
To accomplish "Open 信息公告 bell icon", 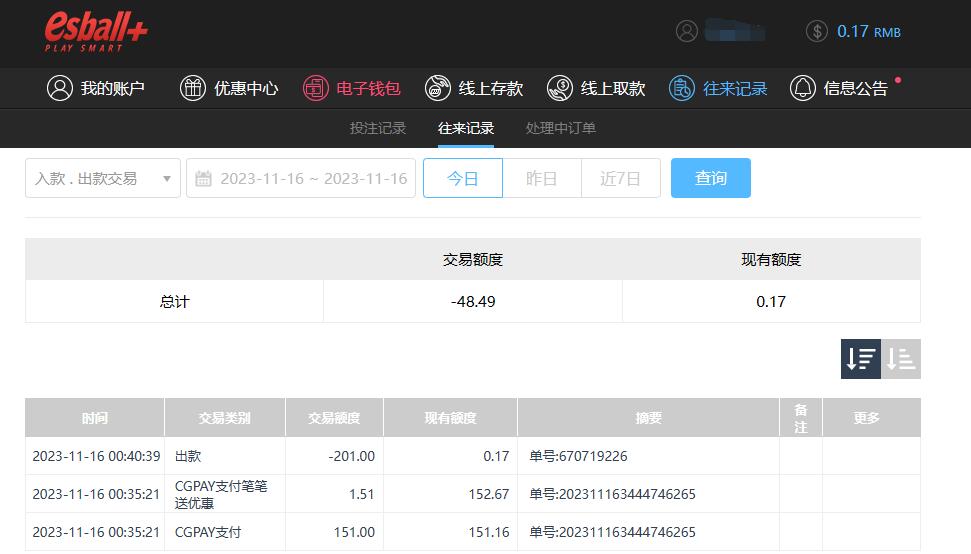I will pyautogui.click(x=802, y=88).
